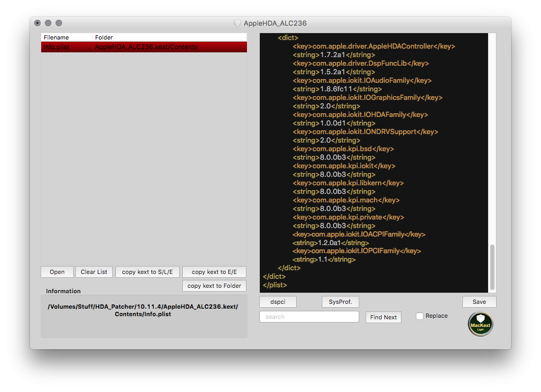Click the shield icon in the title bar
This screenshot has height=392, width=541.
[x=236, y=23]
